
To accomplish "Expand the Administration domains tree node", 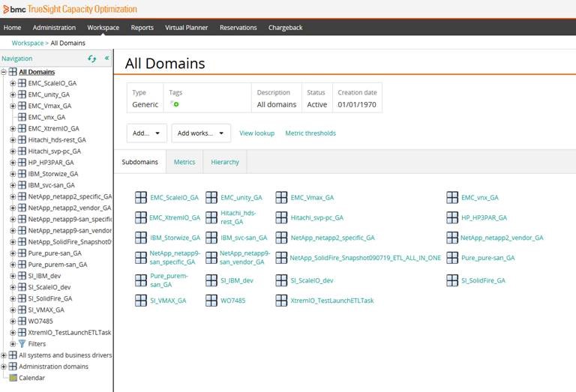I will [4, 367].
